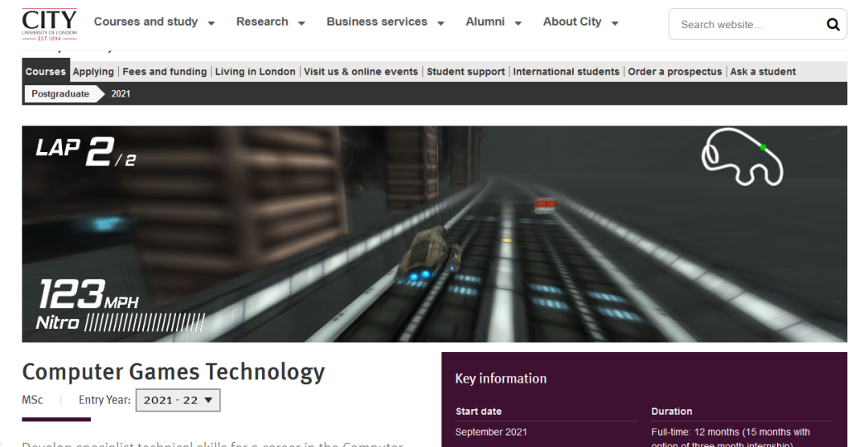
Task: Open the Living in London page
Action: pyautogui.click(x=255, y=72)
